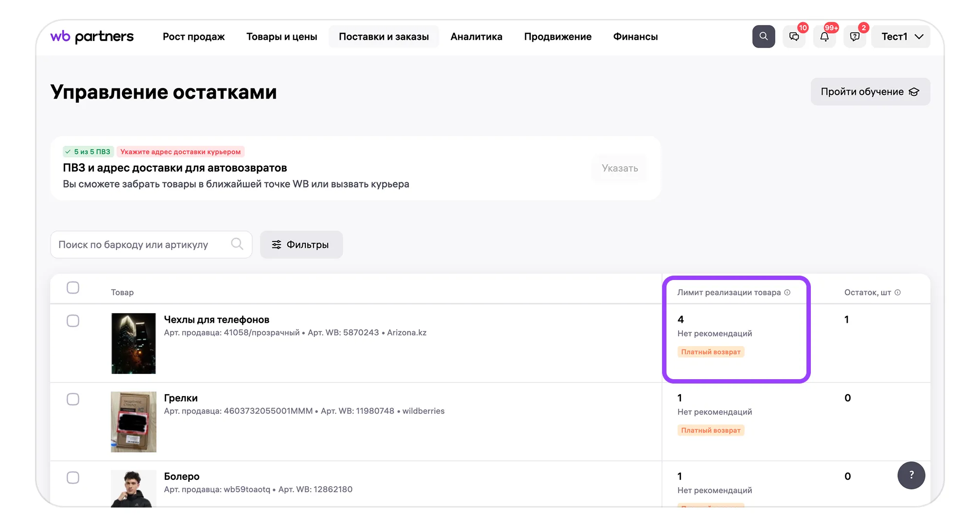Check the box for Чехлы для телефонов
Screen dimensions: 980x525
[x=73, y=321]
